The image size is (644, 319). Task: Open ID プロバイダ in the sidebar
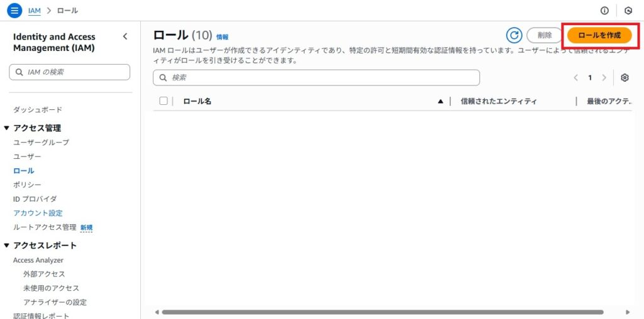pos(35,199)
